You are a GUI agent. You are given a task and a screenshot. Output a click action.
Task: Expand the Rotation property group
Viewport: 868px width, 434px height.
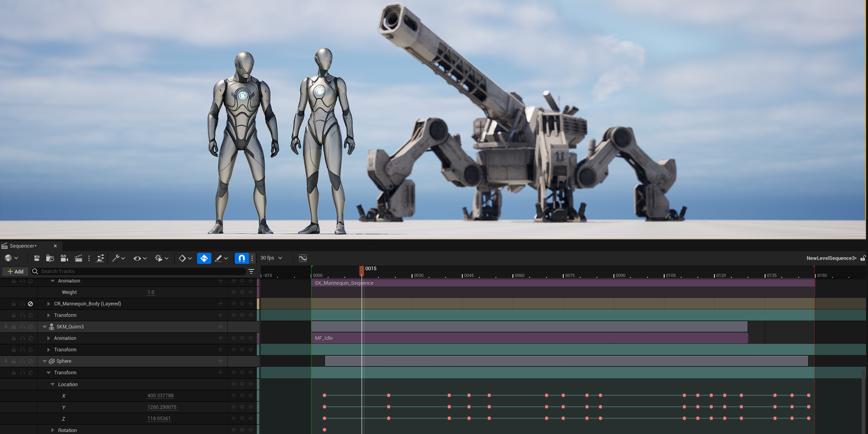click(53, 430)
